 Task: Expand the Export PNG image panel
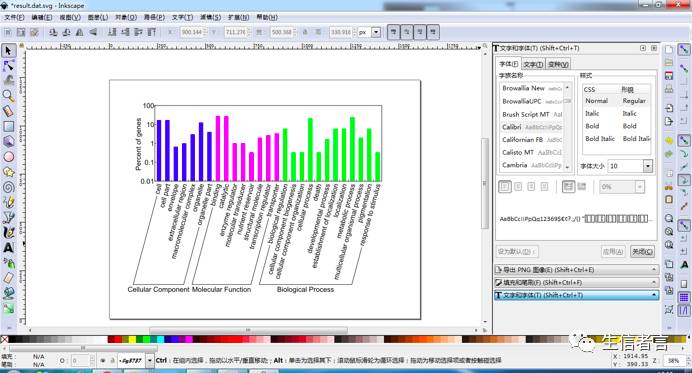[x=576, y=269]
